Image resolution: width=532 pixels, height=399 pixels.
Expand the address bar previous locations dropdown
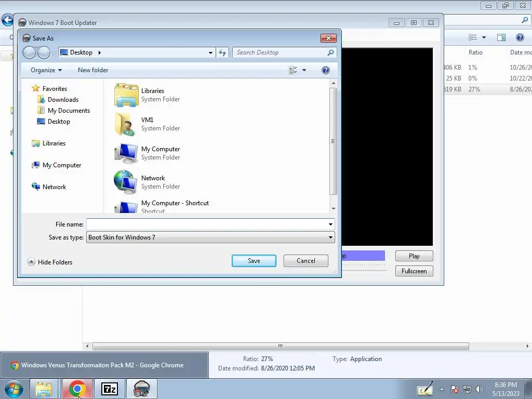[210, 52]
